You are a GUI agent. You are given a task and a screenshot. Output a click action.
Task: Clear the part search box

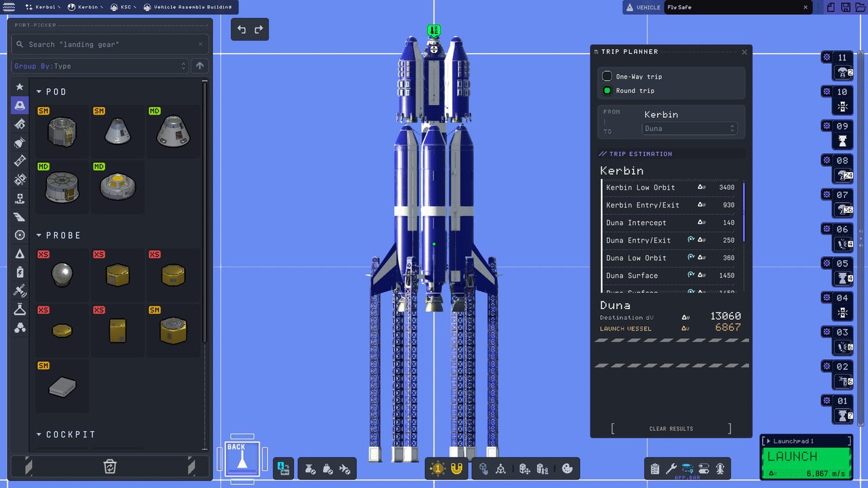(x=200, y=44)
